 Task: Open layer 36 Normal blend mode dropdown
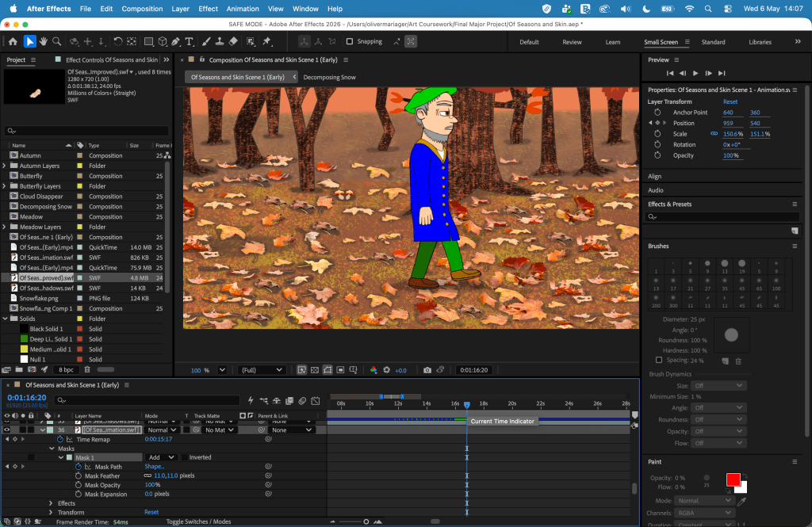point(162,430)
